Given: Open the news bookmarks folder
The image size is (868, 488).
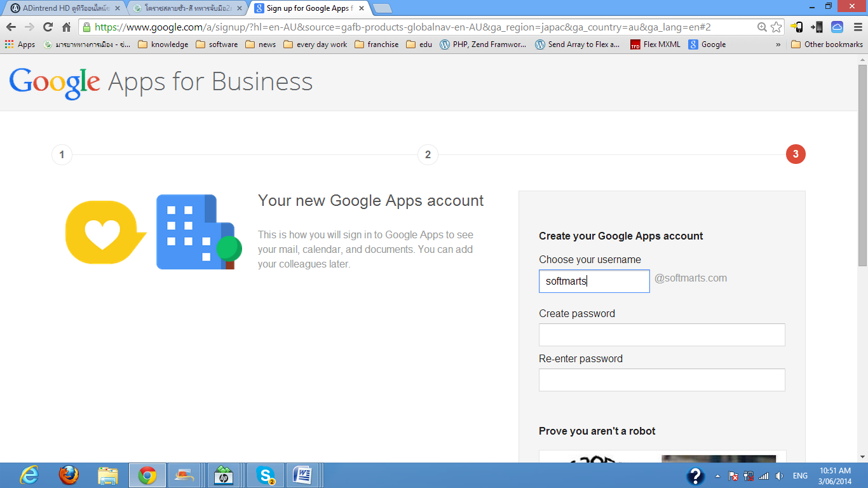Looking at the screenshot, I should coord(261,44).
